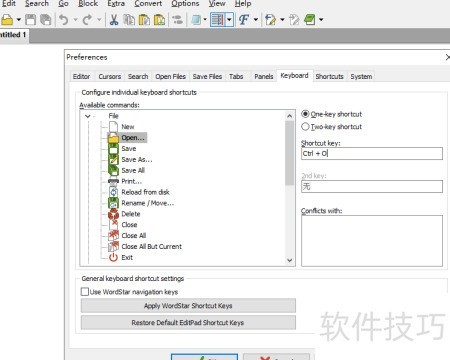Switch to the Save Files tab
This screenshot has height=360, width=450.
pos(207,77)
